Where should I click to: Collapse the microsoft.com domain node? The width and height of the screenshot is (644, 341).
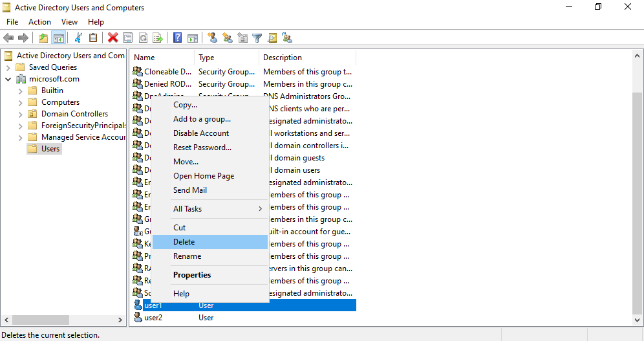(x=8, y=79)
